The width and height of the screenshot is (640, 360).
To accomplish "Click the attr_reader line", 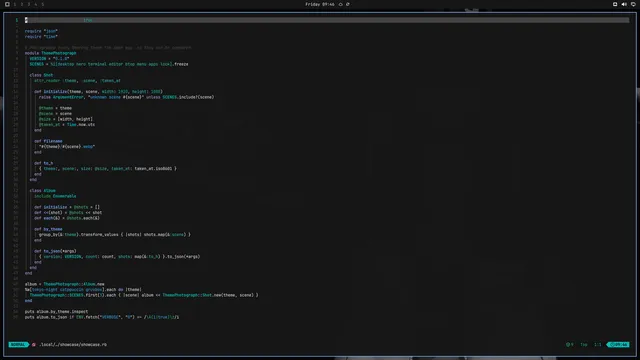I will [77, 80].
